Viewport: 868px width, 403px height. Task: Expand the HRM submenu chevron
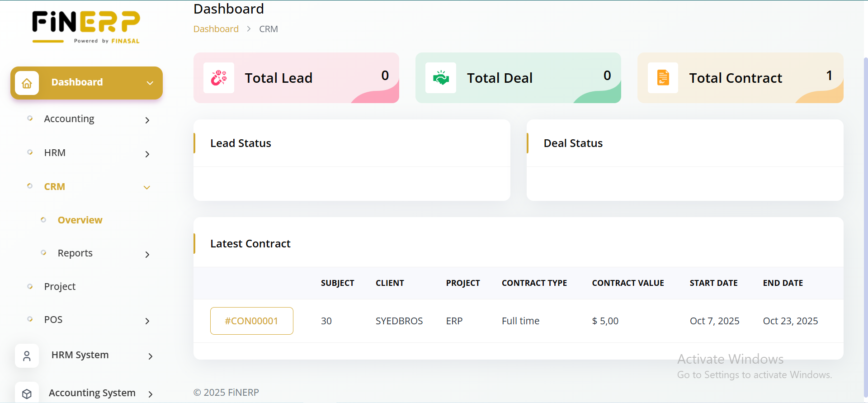coord(147,154)
